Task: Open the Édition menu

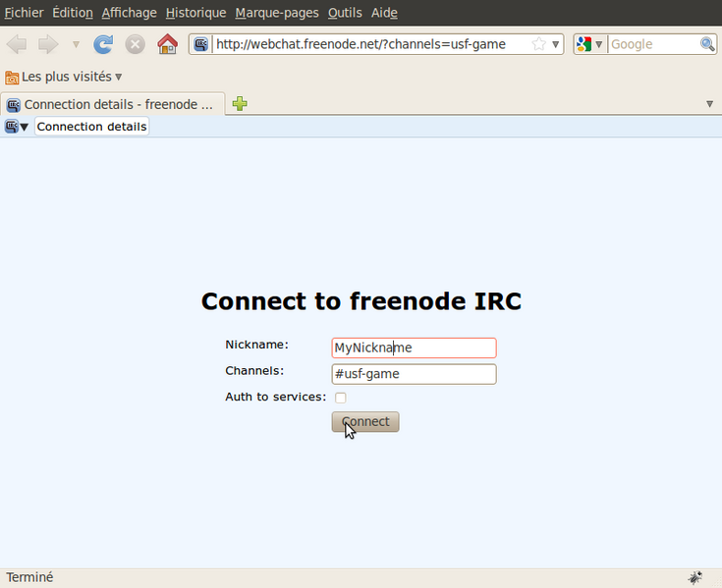Action: tap(73, 13)
